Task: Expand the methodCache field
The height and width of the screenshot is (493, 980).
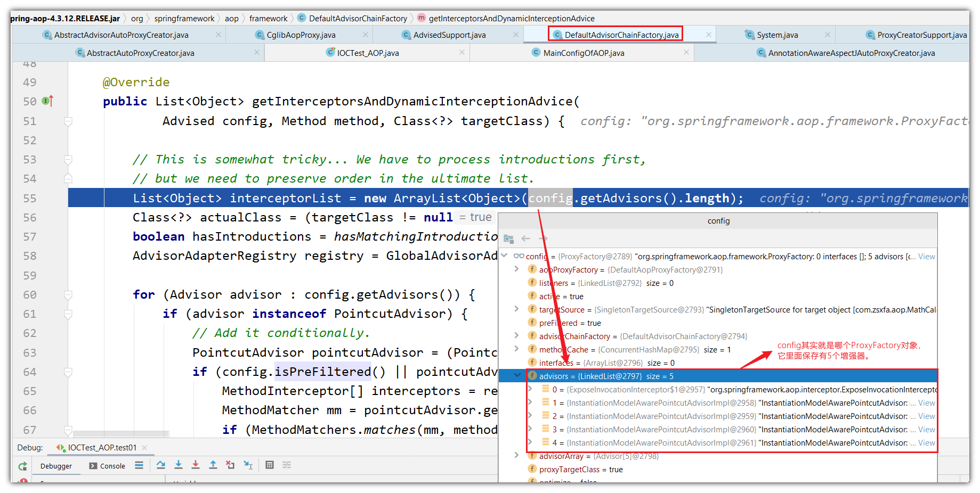Action: tap(516, 349)
